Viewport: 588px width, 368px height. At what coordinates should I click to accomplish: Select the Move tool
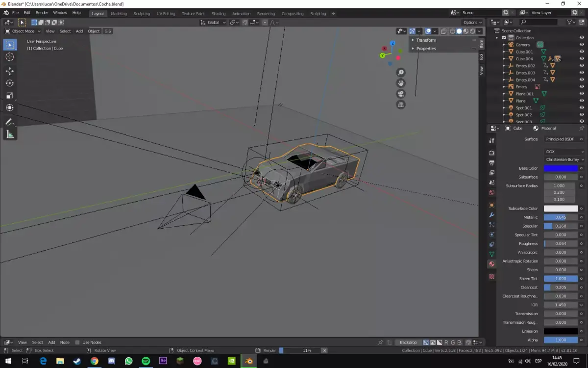[x=9, y=71]
